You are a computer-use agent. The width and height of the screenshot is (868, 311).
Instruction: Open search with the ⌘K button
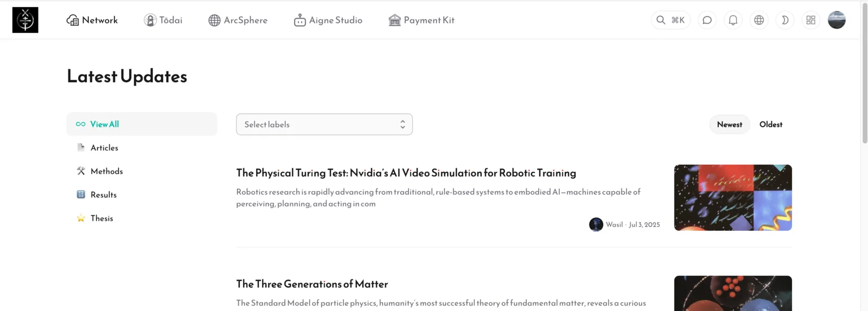671,20
